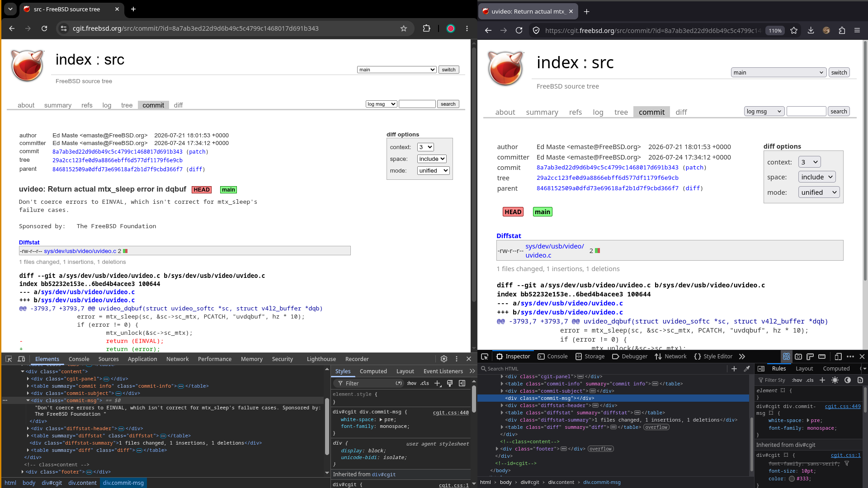Toggle .cls class panel in Chrome Styles

[x=425, y=383]
